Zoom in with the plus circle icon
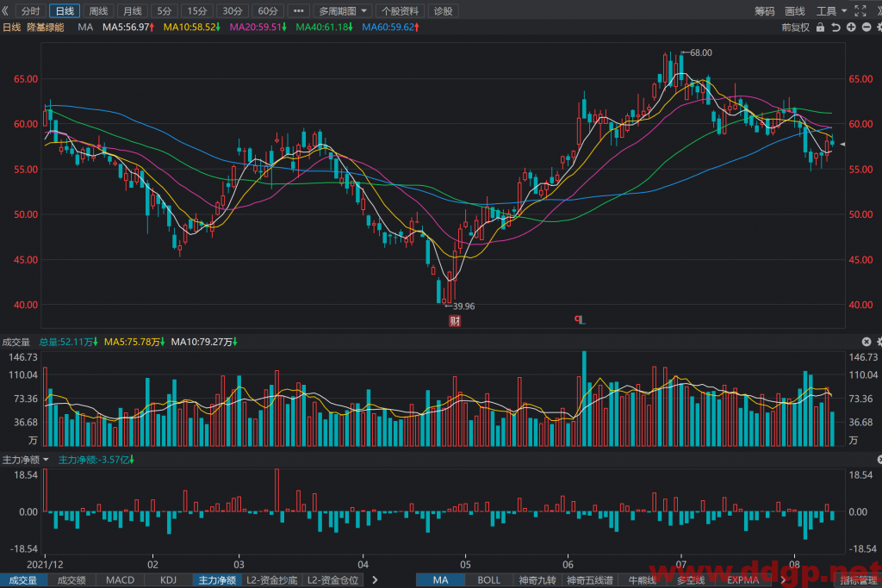 tap(851, 27)
